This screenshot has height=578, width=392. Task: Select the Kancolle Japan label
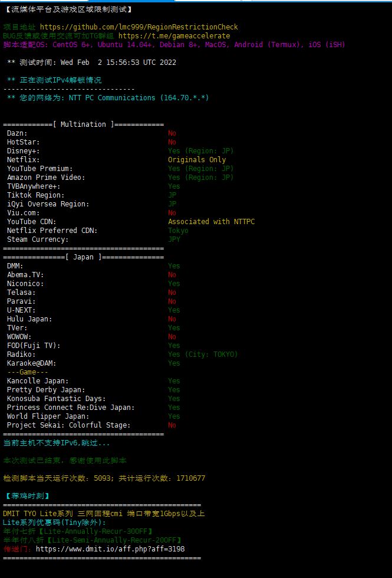pyautogui.click(x=38, y=381)
